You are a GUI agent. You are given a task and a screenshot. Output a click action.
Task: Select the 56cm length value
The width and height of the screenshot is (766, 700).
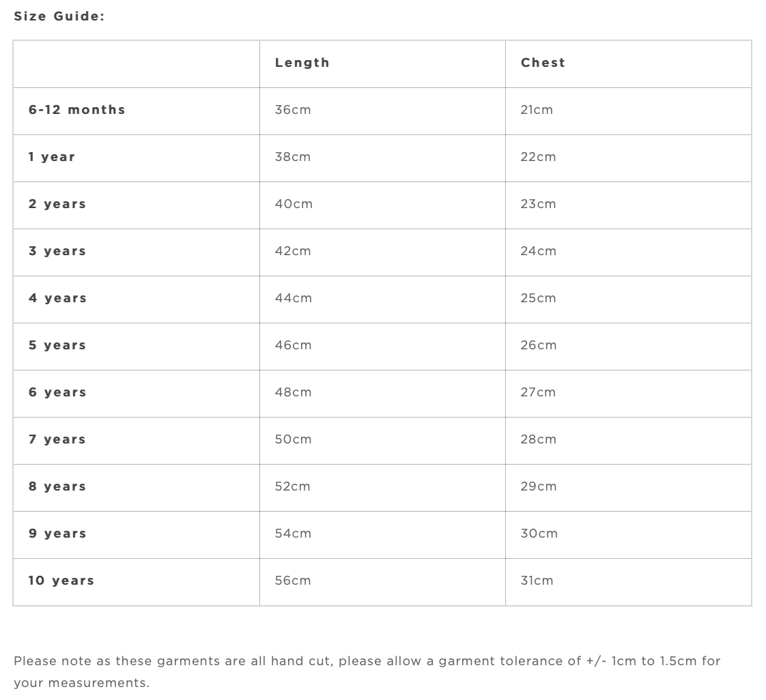pyautogui.click(x=293, y=581)
